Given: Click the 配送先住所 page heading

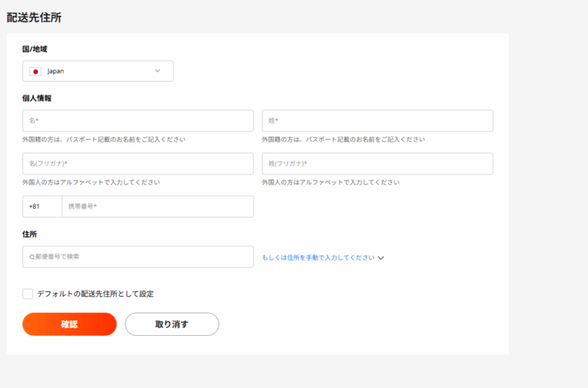Looking at the screenshot, I should tap(34, 18).
